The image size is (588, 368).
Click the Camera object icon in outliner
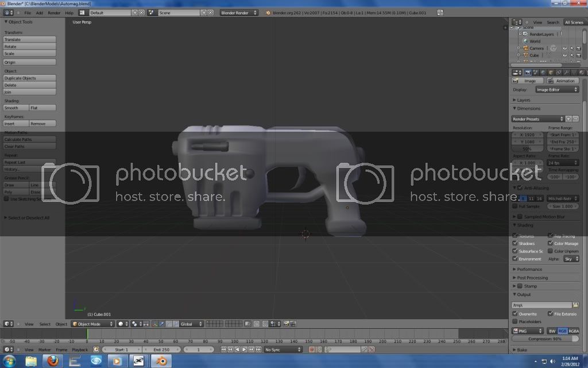pos(525,48)
